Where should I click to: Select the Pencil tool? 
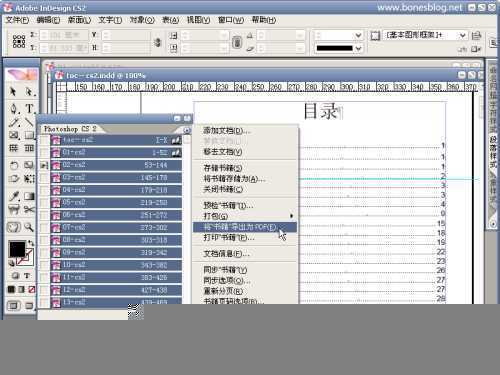click(x=14, y=122)
